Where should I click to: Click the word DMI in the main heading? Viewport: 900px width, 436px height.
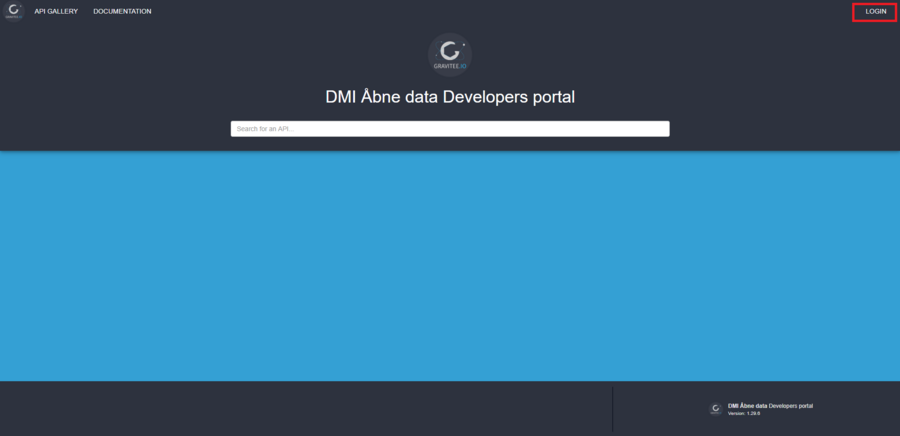[x=341, y=97]
